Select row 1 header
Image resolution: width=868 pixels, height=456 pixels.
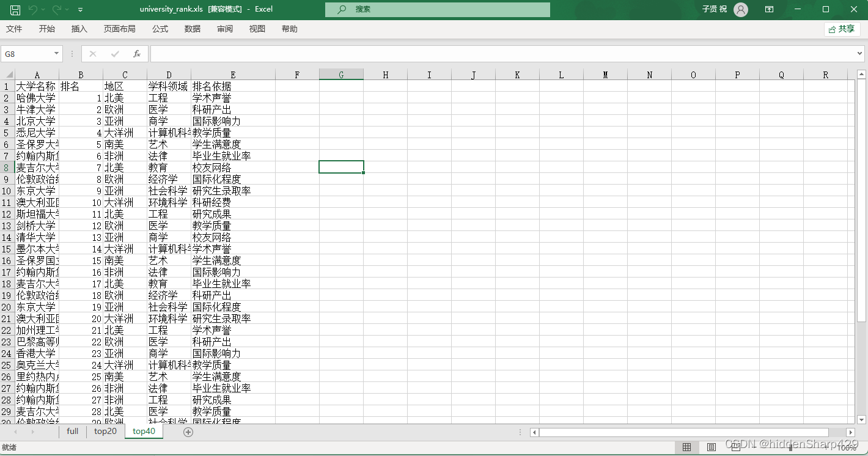pyautogui.click(x=7, y=86)
